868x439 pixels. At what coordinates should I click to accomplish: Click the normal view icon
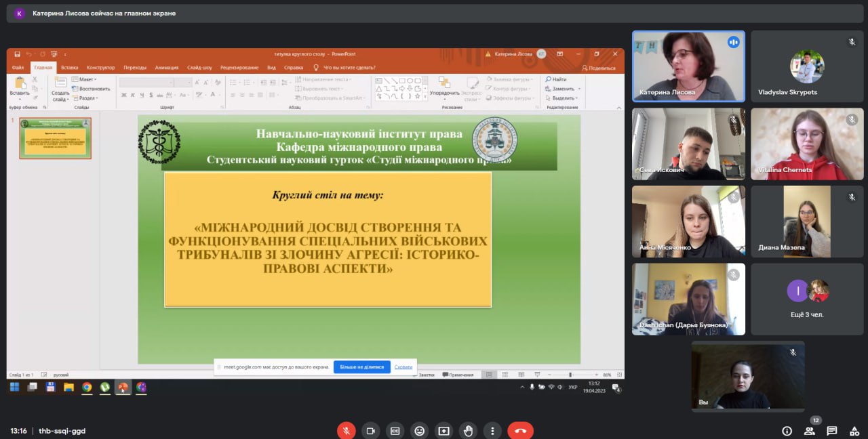point(489,375)
